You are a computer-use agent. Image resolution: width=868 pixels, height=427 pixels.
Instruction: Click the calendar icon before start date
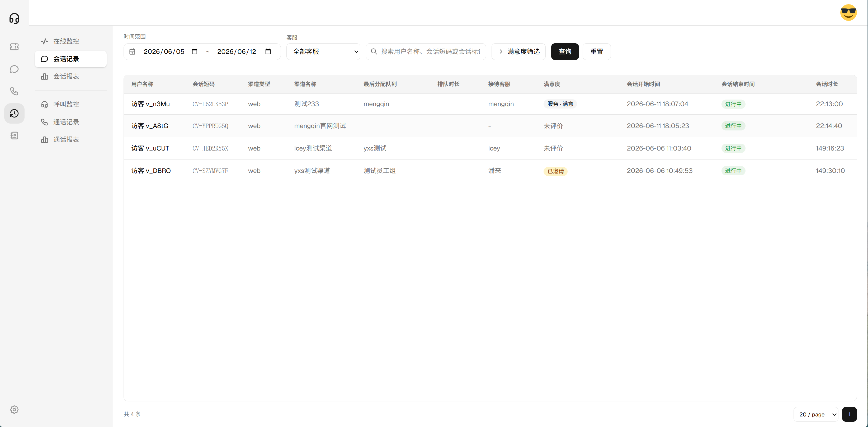(x=133, y=51)
